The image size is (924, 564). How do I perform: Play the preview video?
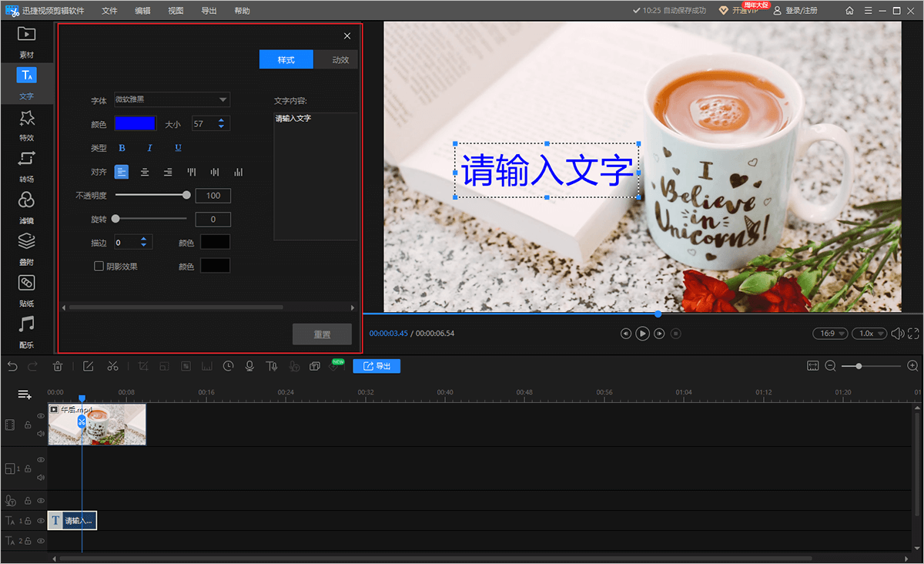click(642, 334)
